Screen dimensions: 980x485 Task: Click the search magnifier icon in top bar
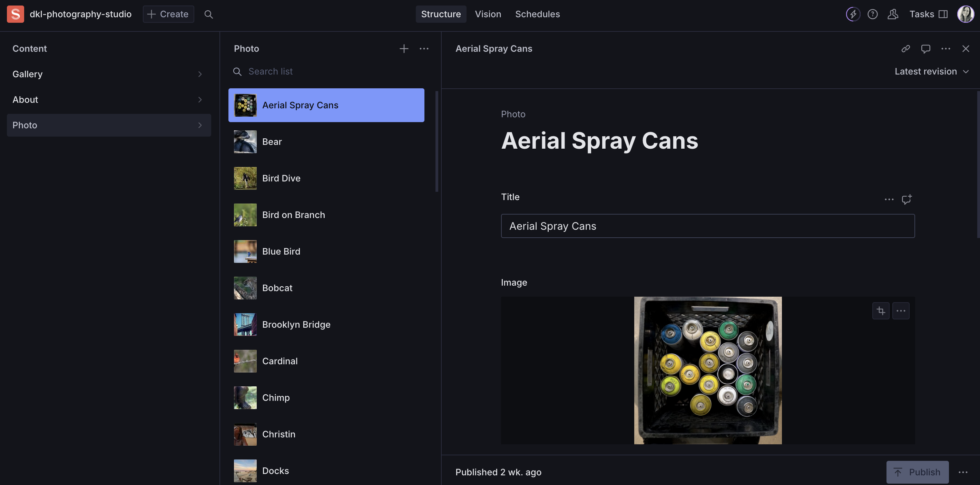click(208, 14)
